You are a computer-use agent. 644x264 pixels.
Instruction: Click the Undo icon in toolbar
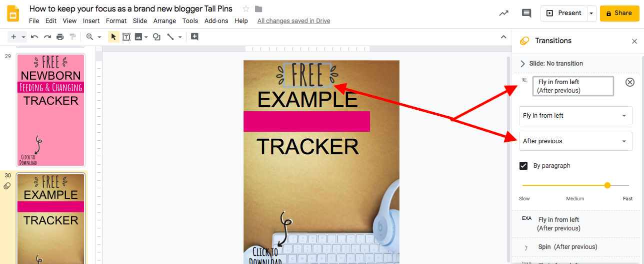pos(34,37)
